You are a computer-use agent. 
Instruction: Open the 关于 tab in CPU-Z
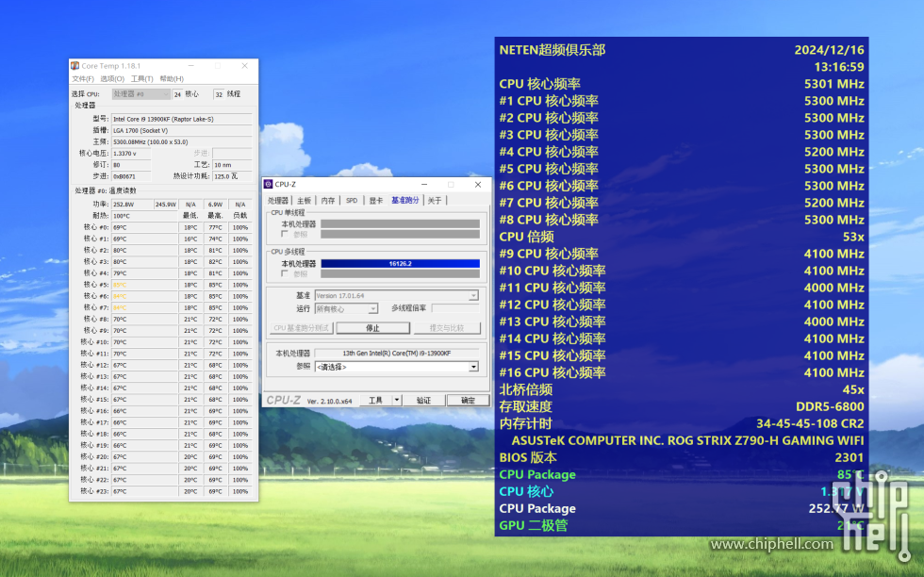(x=435, y=201)
